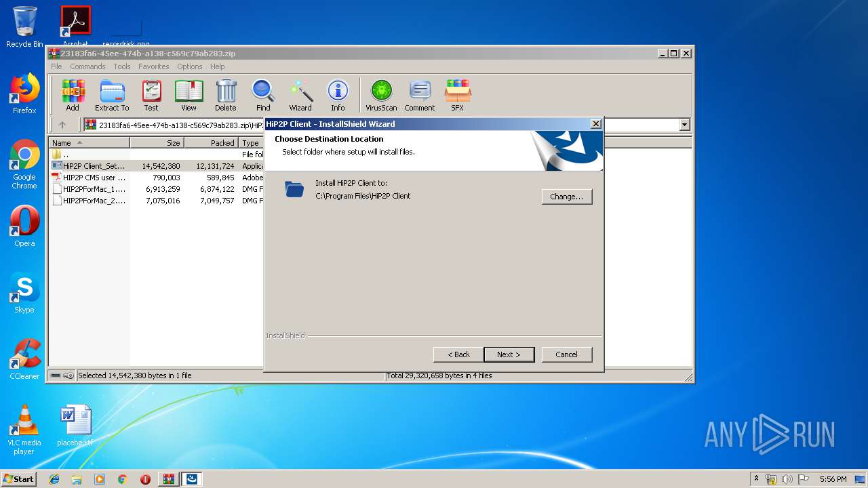Sort file list by Size column

(x=157, y=143)
